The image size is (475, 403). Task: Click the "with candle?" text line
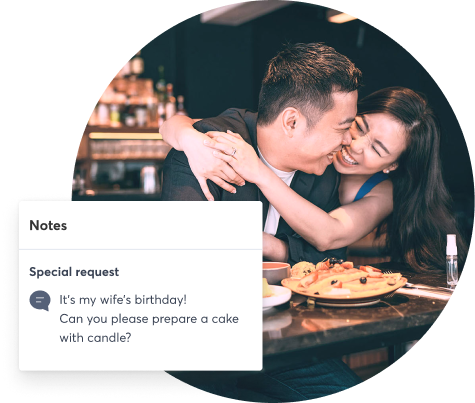coord(95,338)
